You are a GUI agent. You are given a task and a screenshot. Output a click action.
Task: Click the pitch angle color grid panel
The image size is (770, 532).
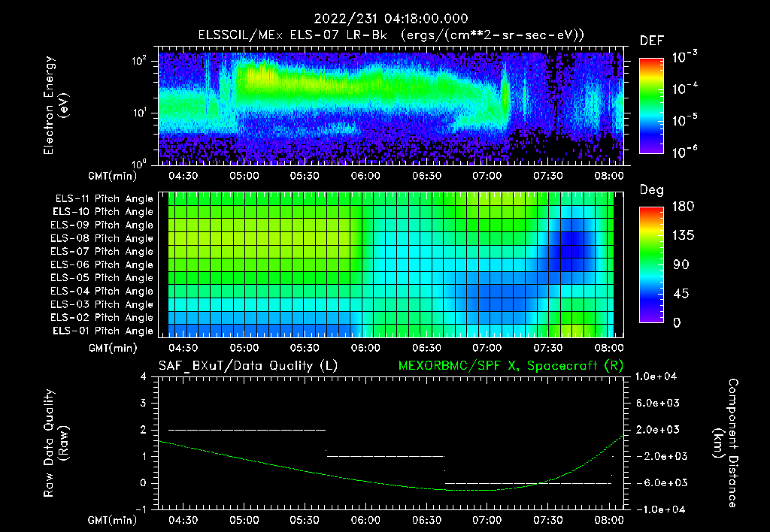391,264
